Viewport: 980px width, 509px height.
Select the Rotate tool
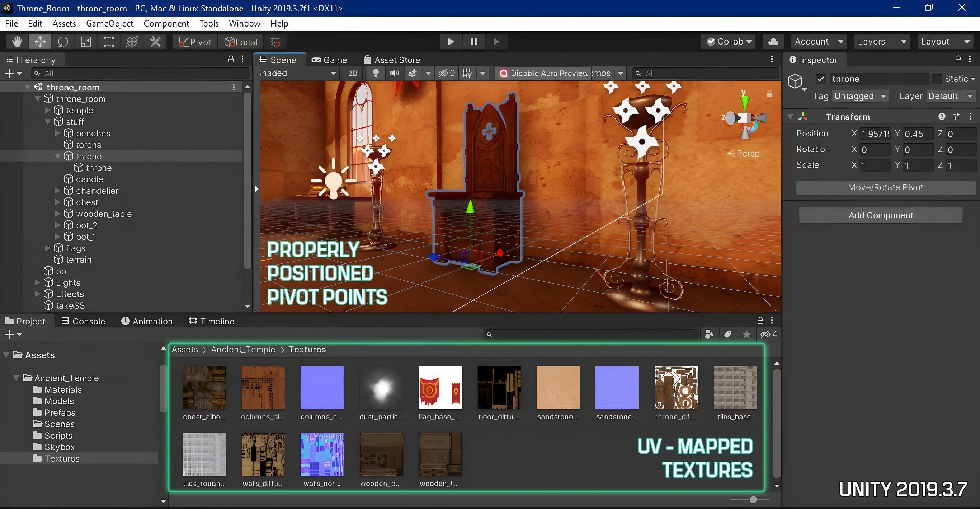tap(63, 42)
